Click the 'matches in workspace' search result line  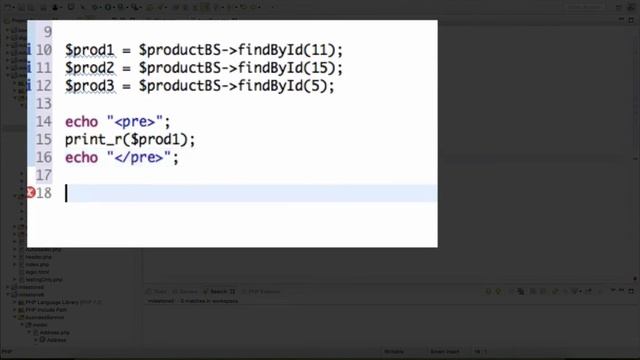192,301
